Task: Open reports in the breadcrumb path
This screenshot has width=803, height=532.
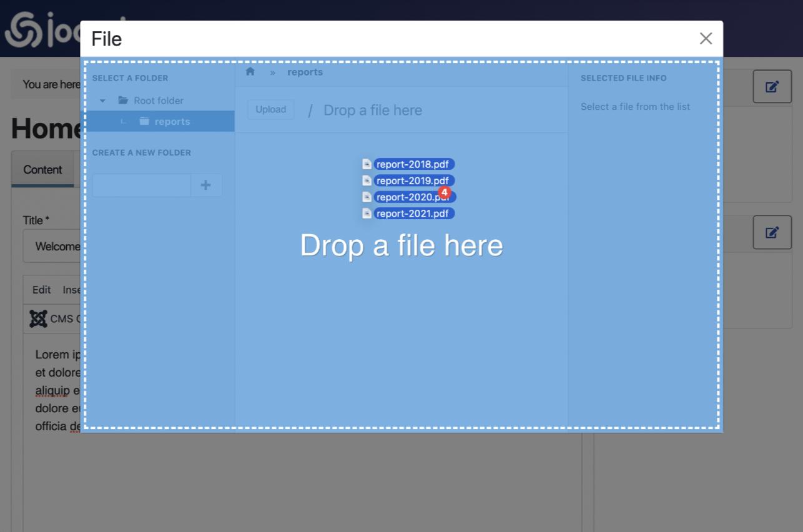Action: click(x=305, y=72)
